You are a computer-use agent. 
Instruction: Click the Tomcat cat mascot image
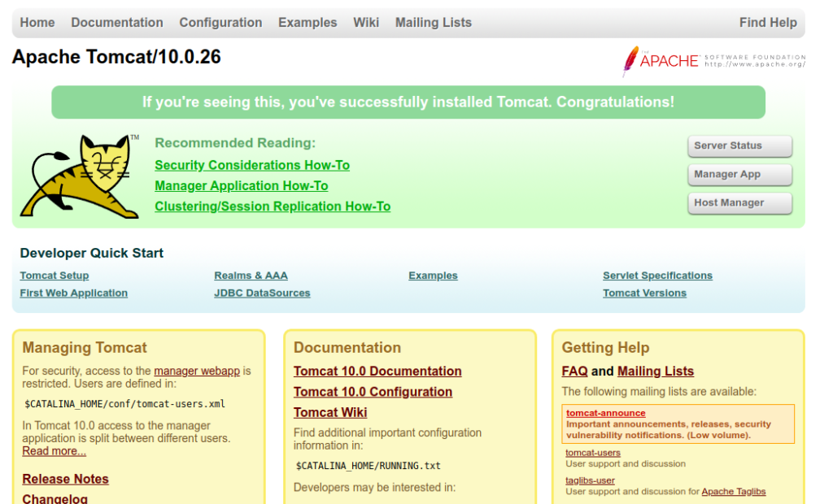point(80,176)
